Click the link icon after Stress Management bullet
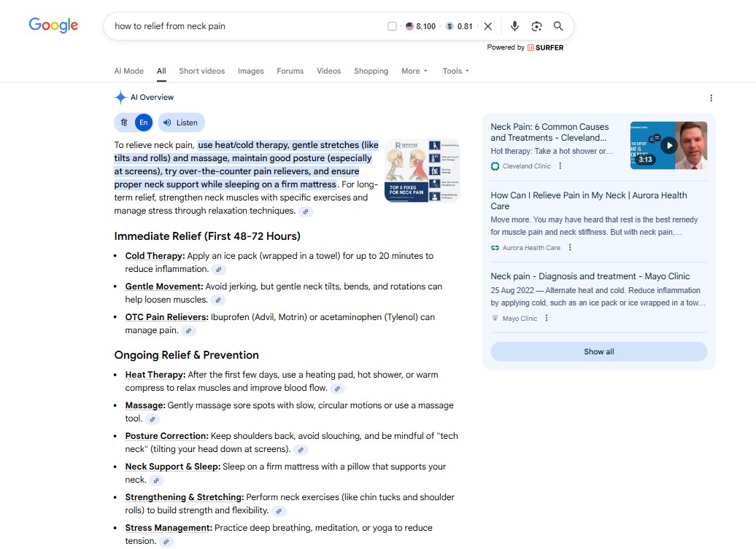756x549 pixels. pos(166,542)
